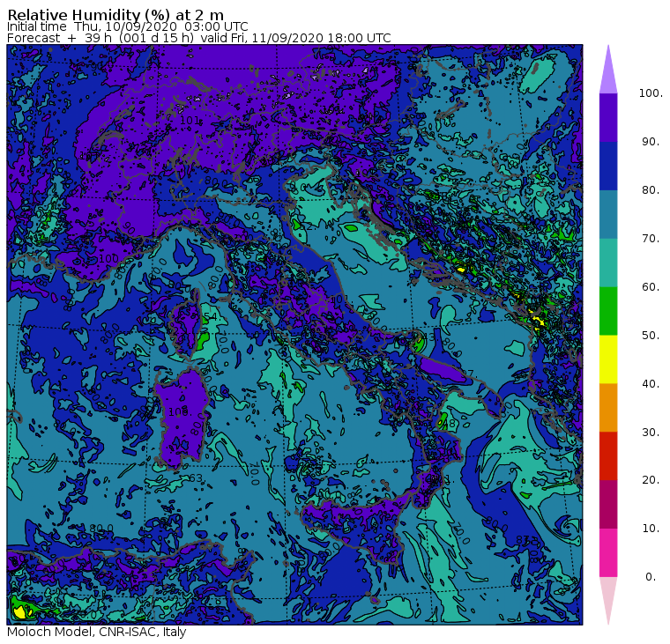Viewport: 670px width, 644px height.
Task: Click the 'Relative Humidity (%) at 2 m' title
Action: point(115,15)
